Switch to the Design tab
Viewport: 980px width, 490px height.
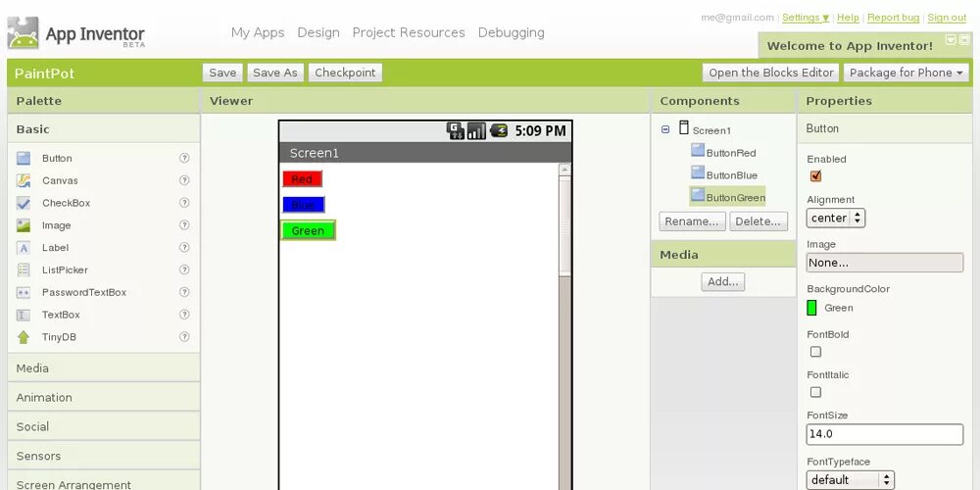tap(318, 32)
